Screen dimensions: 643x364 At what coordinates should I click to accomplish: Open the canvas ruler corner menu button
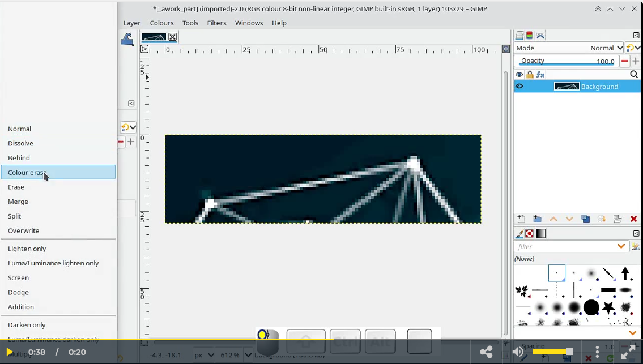coord(144,49)
